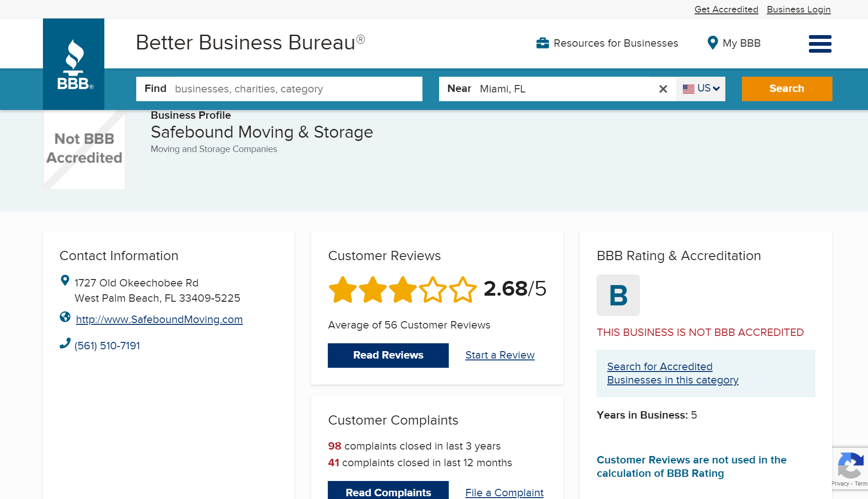Screen dimensions: 868x499
Task: Focus the Find businesses input field
Action: [x=279, y=89]
